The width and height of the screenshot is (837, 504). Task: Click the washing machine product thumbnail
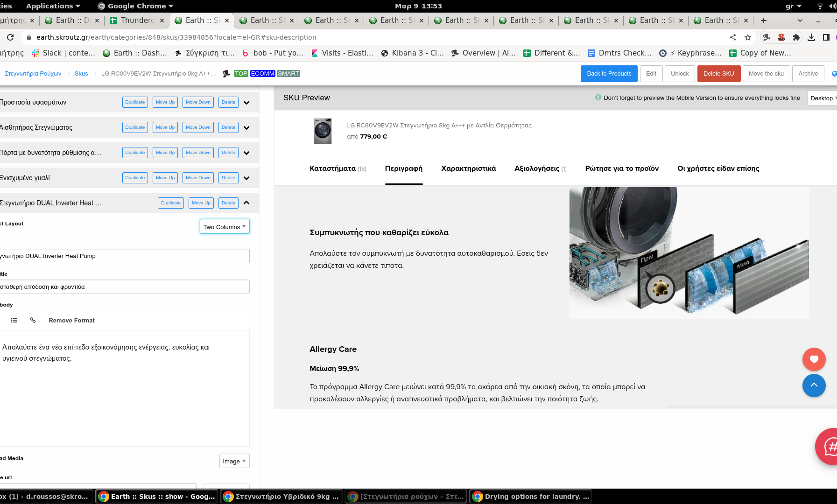coord(323,131)
